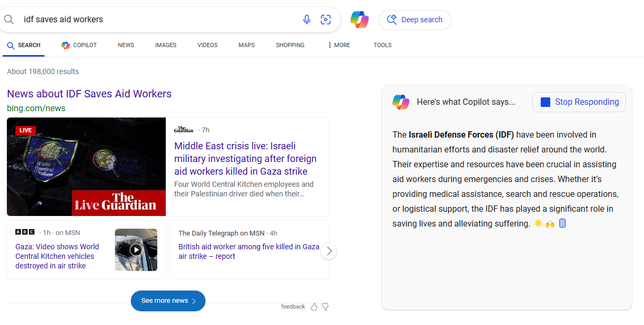Give thumbs up feedback on news
Screen dimensions: 644x325
[314, 306]
